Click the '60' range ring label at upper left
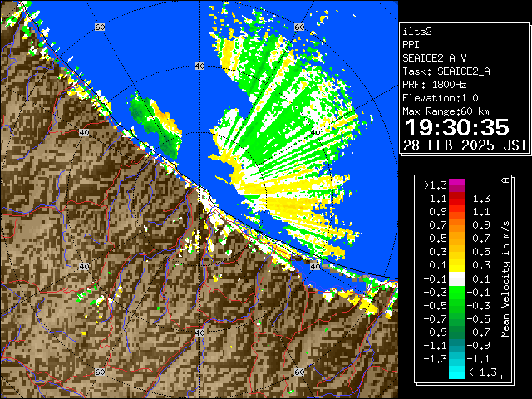Viewport: 532px width, 399px height. [100, 27]
